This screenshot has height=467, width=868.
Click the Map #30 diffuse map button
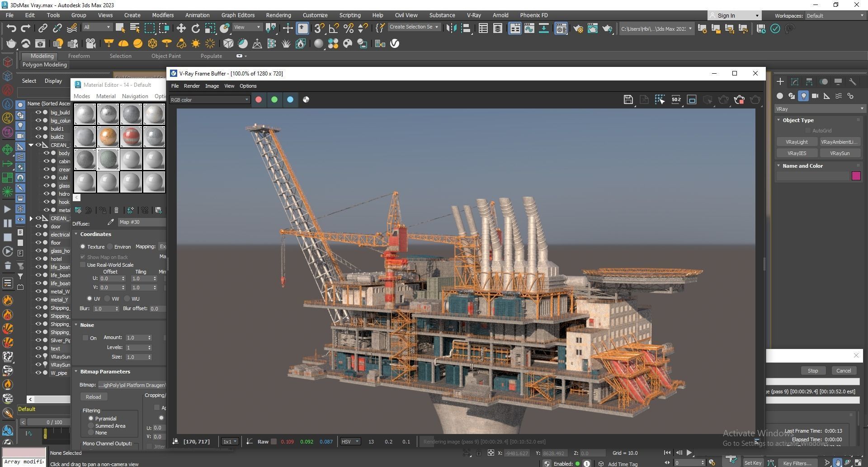(142, 222)
